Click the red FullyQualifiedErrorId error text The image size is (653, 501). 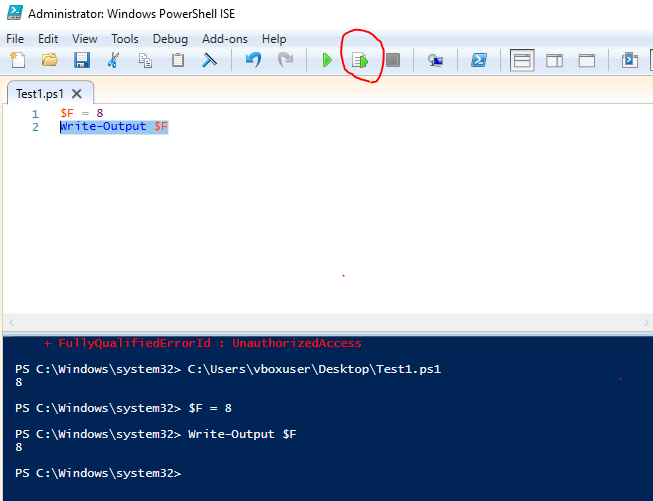click(202, 344)
